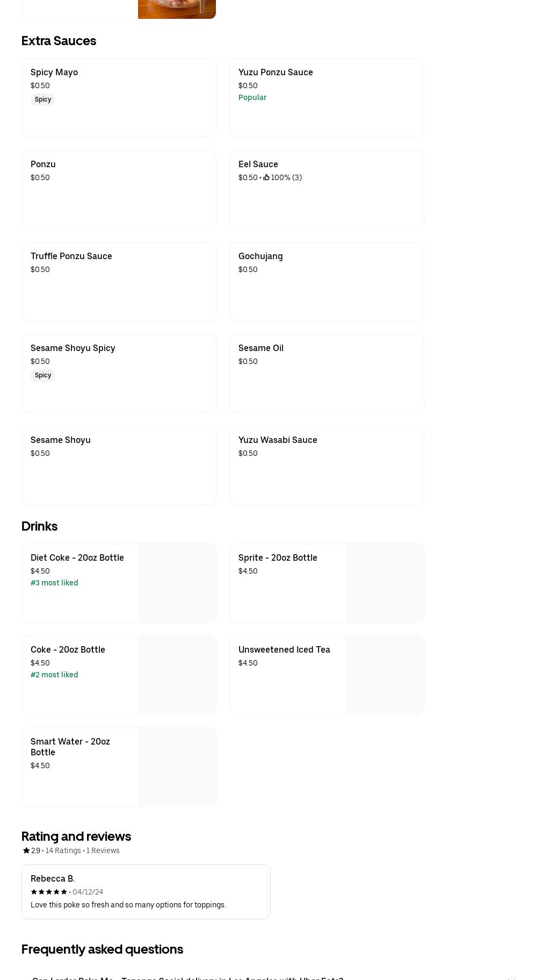Click the thumbs-up icon on Eel Sauce
This screenshot has width=550, height=980.
pyautogui.click(x=266, y=177)
